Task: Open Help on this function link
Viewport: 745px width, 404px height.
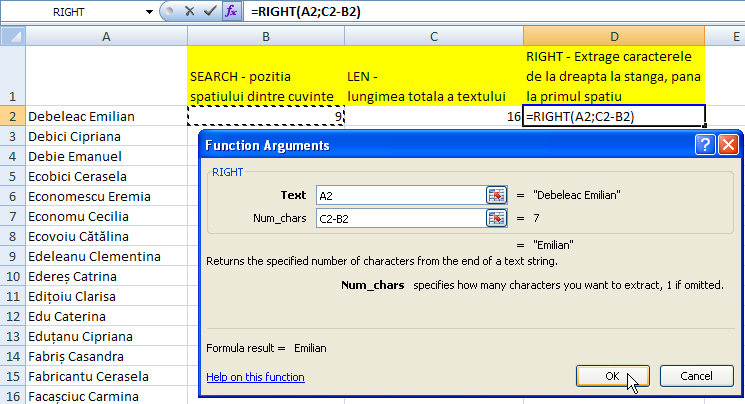Action: [x=255, y=377]
